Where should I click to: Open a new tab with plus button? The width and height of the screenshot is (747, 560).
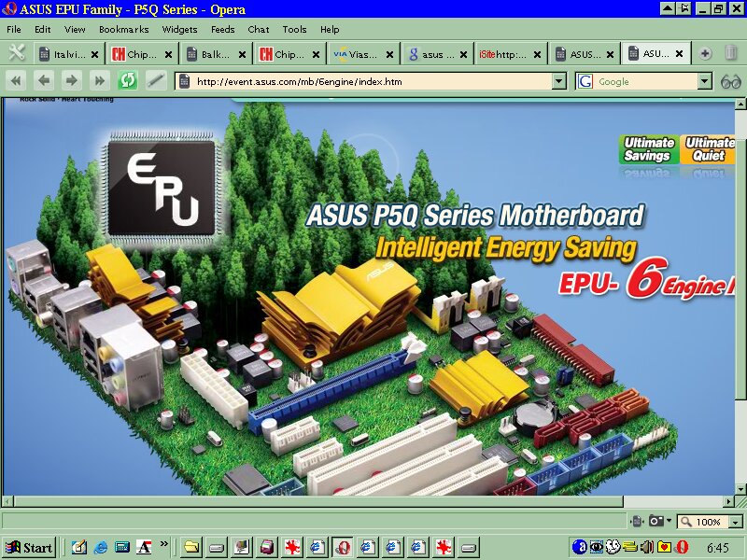(706, 54)
